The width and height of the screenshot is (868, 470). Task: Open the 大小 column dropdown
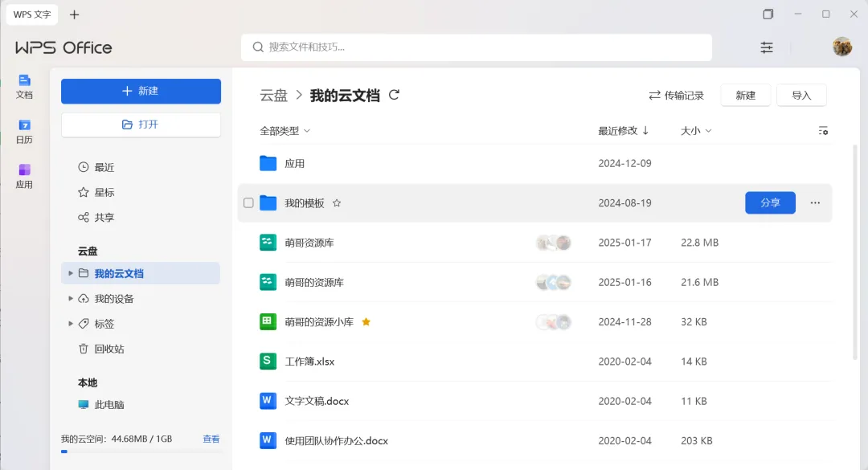(x=696, y=131)
